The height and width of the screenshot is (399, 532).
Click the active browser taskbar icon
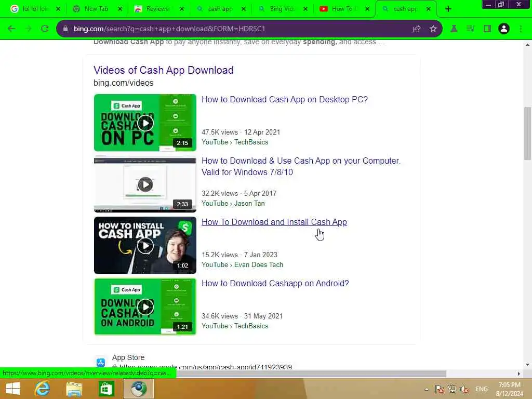(x=138, y=389)
